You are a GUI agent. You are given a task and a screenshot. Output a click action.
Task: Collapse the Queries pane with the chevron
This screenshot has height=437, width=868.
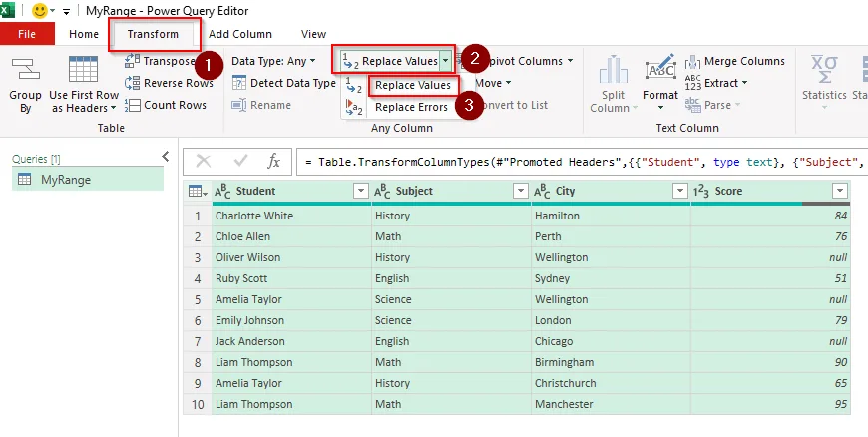pos(165,157)
